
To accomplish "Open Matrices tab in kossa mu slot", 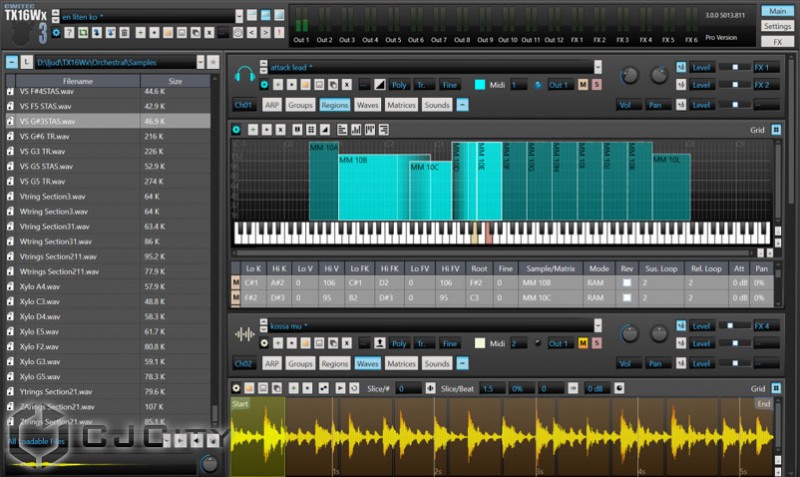I will pyautogui.click(x=401, y=363).
